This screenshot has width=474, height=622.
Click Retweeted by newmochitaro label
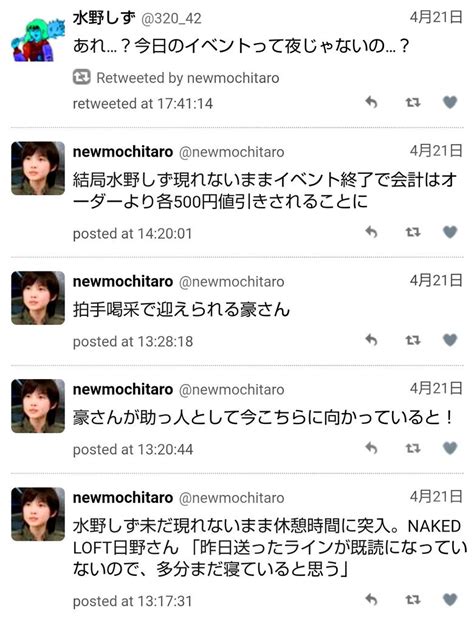coord(176,78)
